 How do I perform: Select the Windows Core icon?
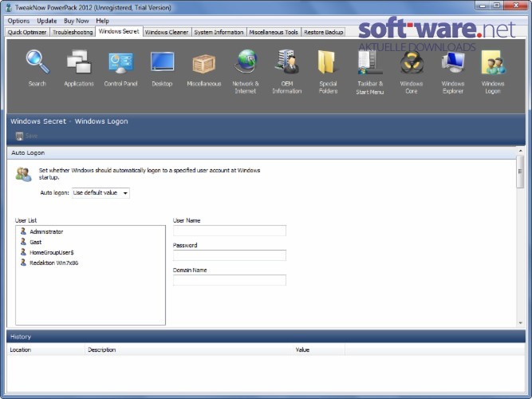412,62
